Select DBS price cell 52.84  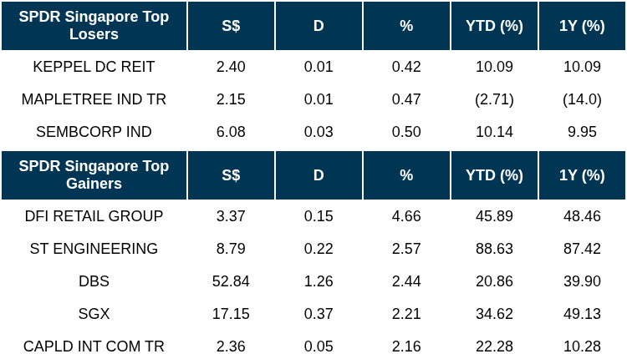[x=231, y=281]
